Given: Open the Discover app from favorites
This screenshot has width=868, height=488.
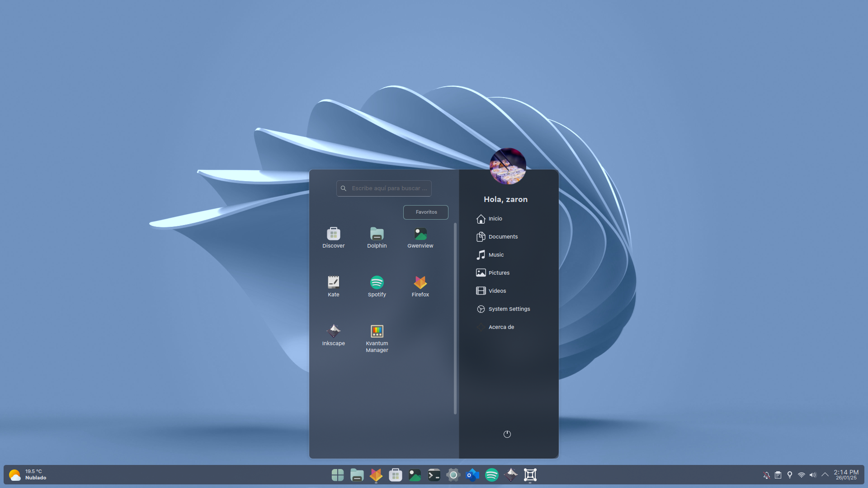Looking at the screenshot, I should 333,238.
